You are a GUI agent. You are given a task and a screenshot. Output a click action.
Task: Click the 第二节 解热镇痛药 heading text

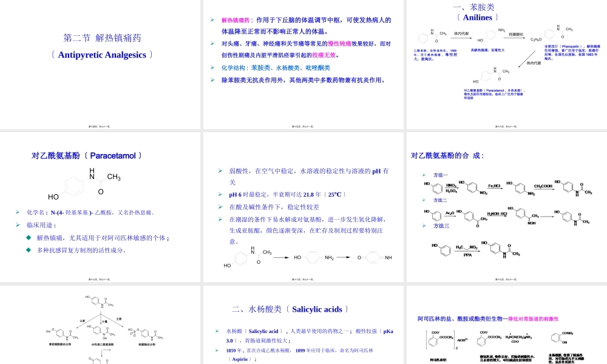coord(103,38)
